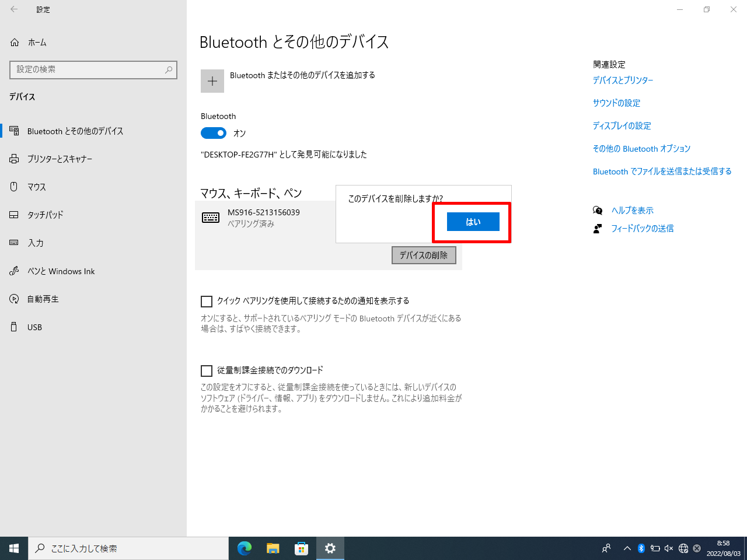747x560 pixels.
Task: Open Microsoft Store from taskbar
Action: 301,548
